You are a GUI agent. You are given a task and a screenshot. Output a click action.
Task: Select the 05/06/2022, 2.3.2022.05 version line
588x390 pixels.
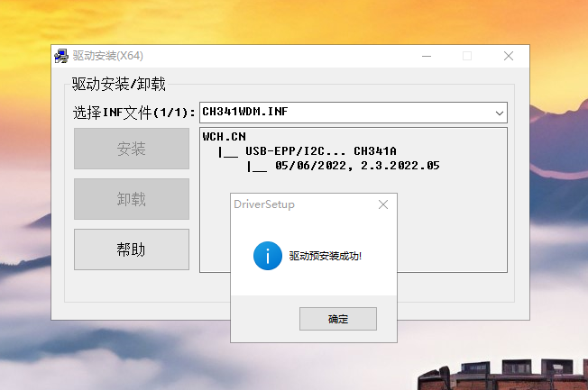357,166
